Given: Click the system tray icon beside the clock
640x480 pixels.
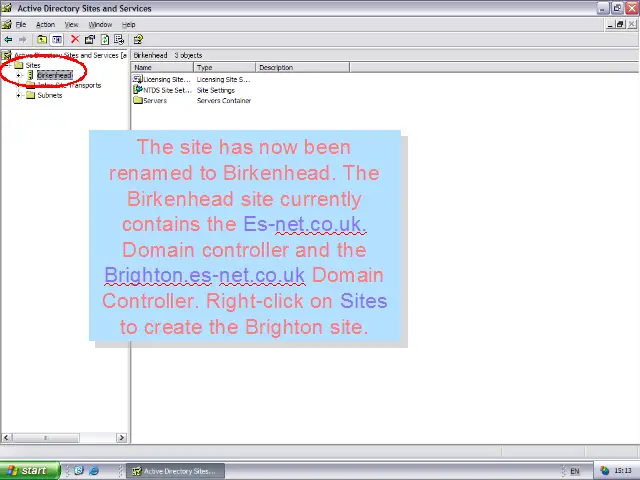Looking at the screenshot, I should (605, 471).
